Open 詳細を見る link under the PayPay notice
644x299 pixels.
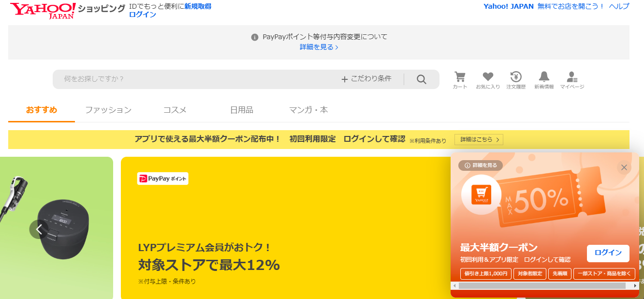319,47
